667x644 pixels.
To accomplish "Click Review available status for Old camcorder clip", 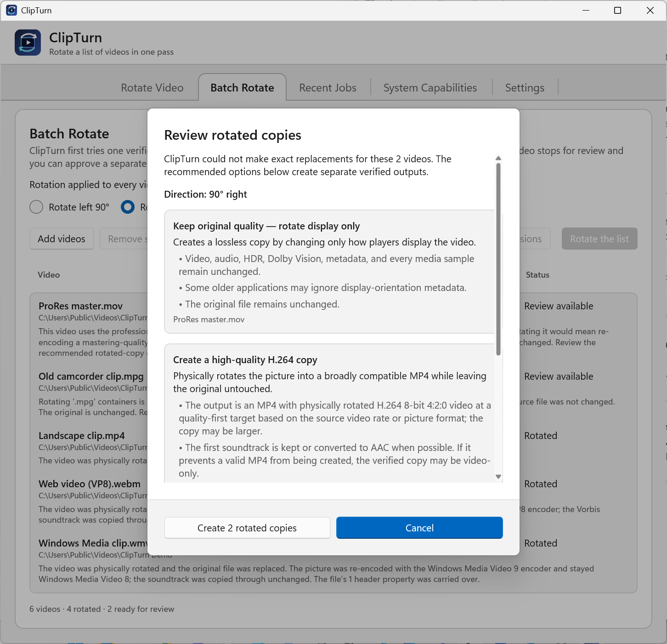I will (559, 376).
